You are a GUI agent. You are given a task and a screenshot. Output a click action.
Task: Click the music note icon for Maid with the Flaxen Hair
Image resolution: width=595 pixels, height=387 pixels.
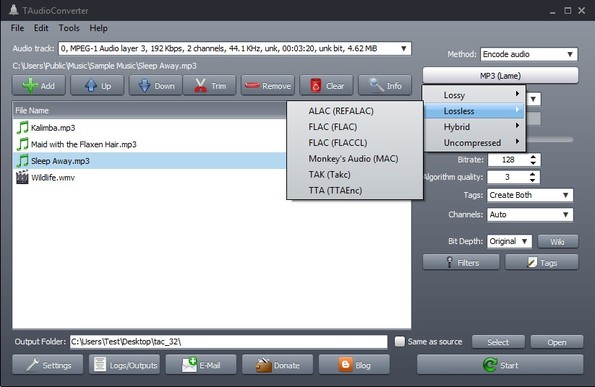point(22,144)
